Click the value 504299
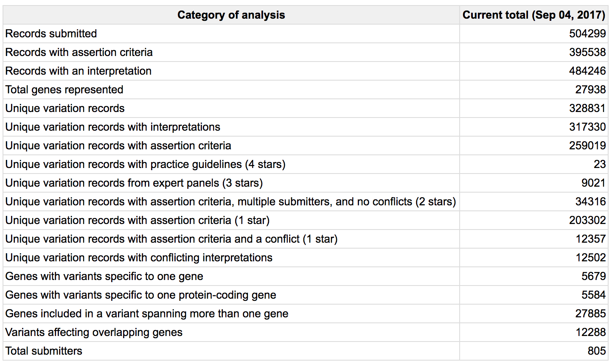Viewport: 612px width, 364px height. click(587, 34)
